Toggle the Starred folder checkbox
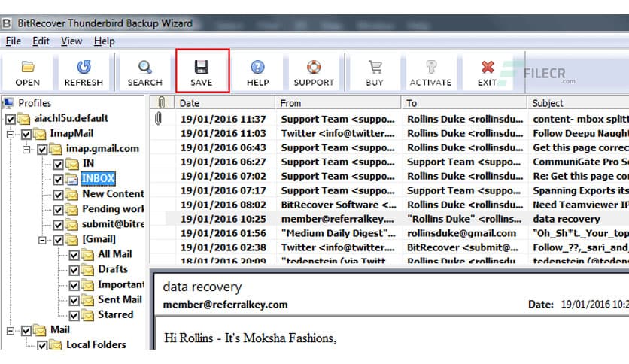The height and width of the screenshot is (364, 629). pyautogui.click(x=74, y=316)
